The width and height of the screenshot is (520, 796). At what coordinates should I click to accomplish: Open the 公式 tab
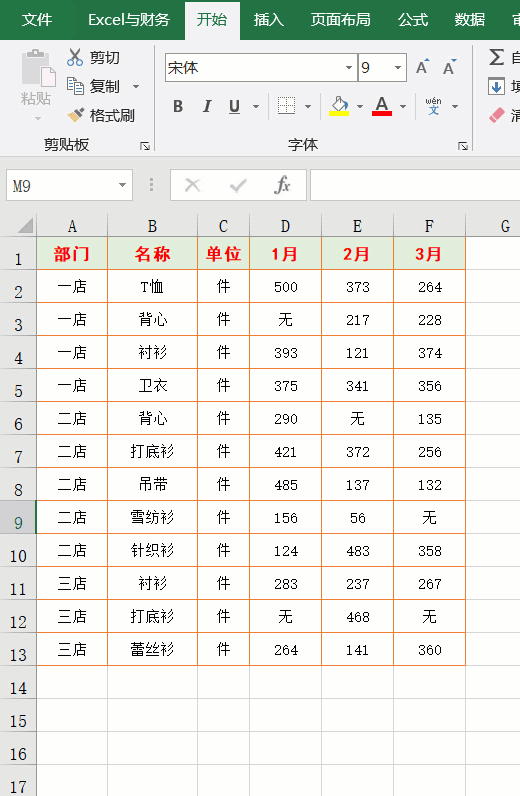point(413,20)
